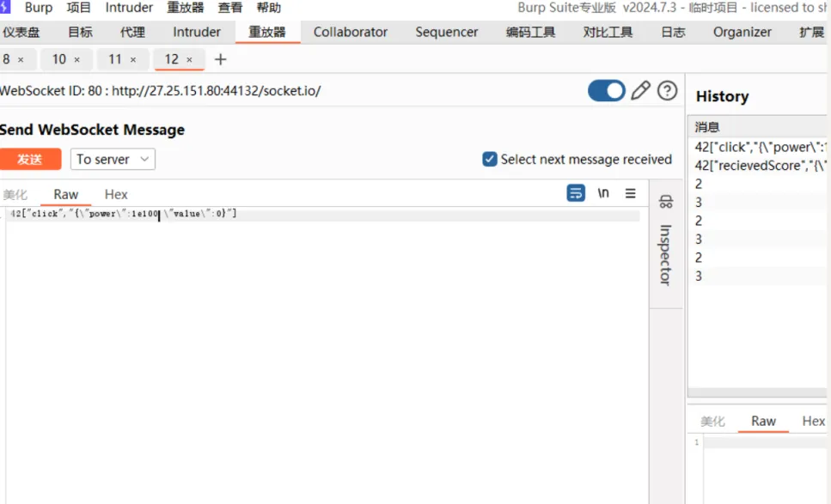
Task: Switch to the Organizer tab
Action: (x=742, y=32)
